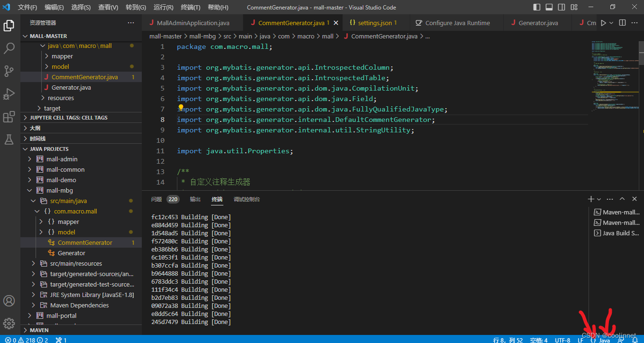This screenshot has height=343, width=644.
Task: Click the Run Java play button
Action: (x=603, y=22)
